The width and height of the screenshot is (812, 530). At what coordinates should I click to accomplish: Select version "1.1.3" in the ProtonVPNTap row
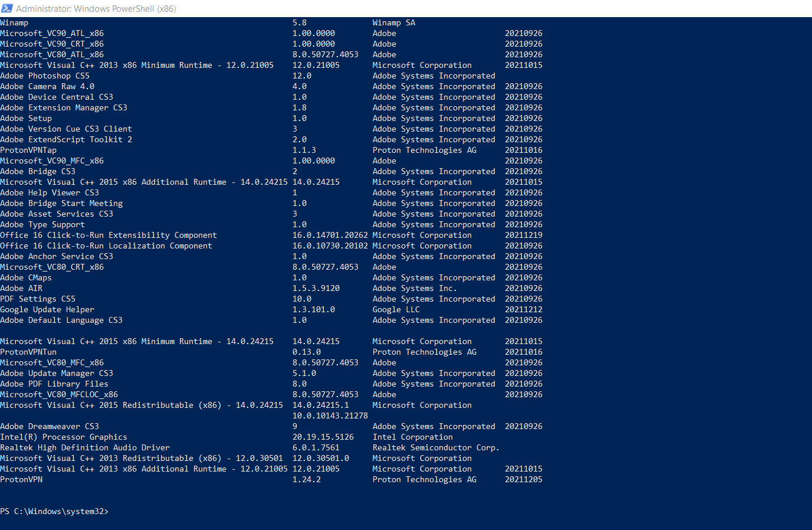[304, 151]
